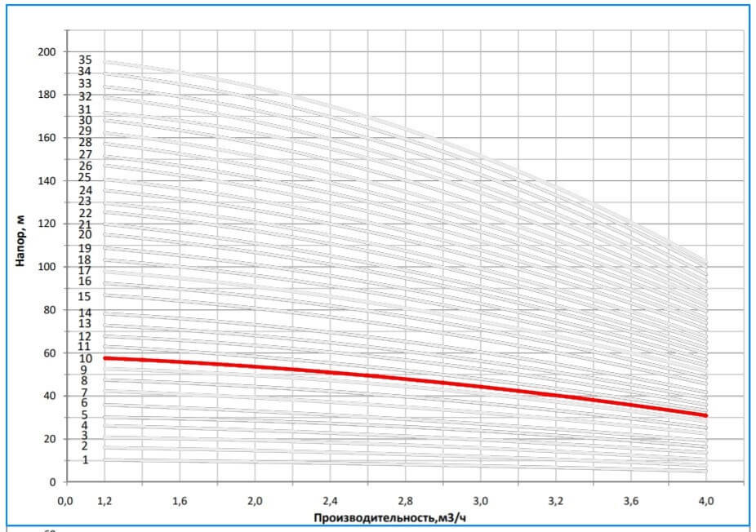The width and height of the screenshot is (756, 532).
Task: Click the 2,4 horizontal axis label
Action: [x=330, y=499]
